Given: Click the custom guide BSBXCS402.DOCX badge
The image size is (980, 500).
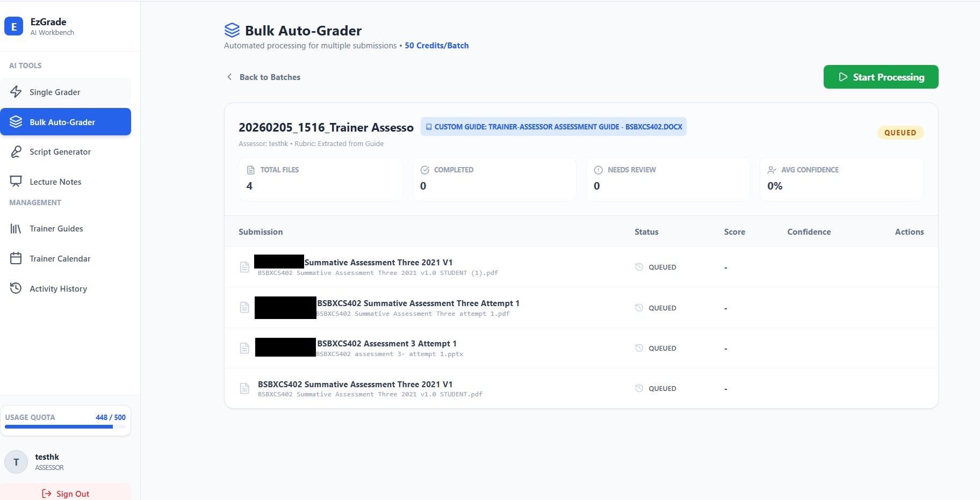Looking at the screenshot, I should point(553,127).
